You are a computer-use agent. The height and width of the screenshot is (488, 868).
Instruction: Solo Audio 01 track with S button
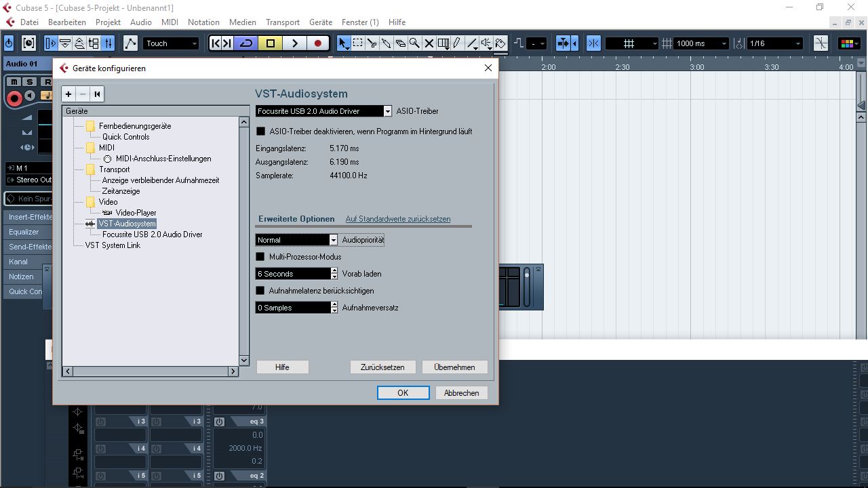coord(29,82)
